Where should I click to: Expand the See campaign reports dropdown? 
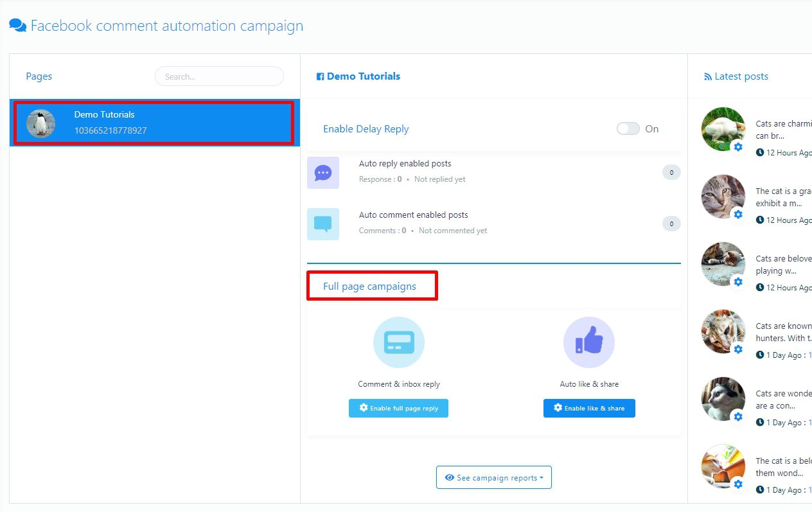click(493, 477)
